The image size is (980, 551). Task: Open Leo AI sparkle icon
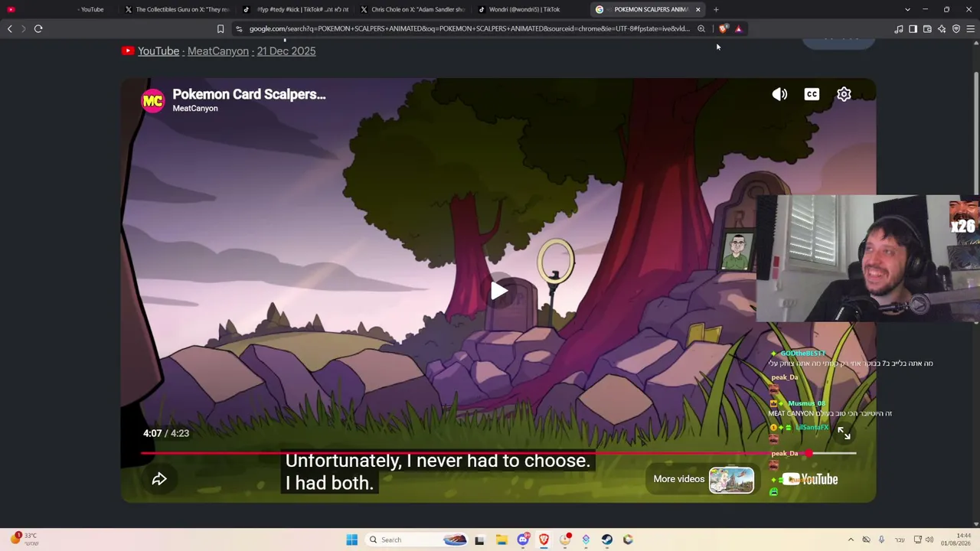click(x=942, y=29)
